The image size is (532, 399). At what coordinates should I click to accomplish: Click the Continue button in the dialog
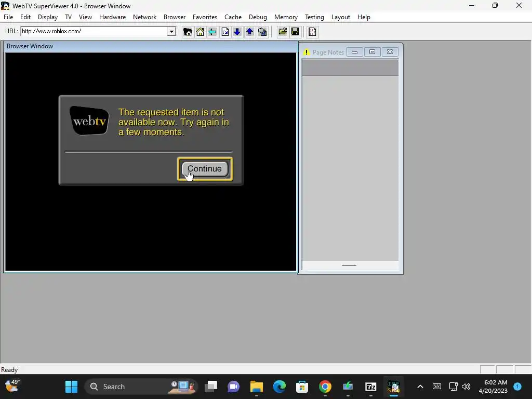pos(205,169)
